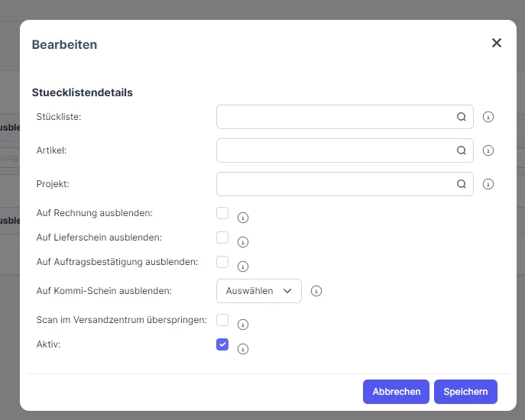Close the Bearbeiten dialog with X
Screen dimensions: 525x420
(x=497, y=43)
